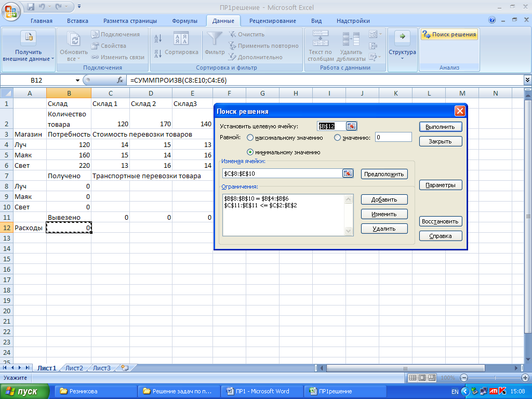Click the значению value input field
This screenshot has width=532, height=399.
click(x=393, y=137)
